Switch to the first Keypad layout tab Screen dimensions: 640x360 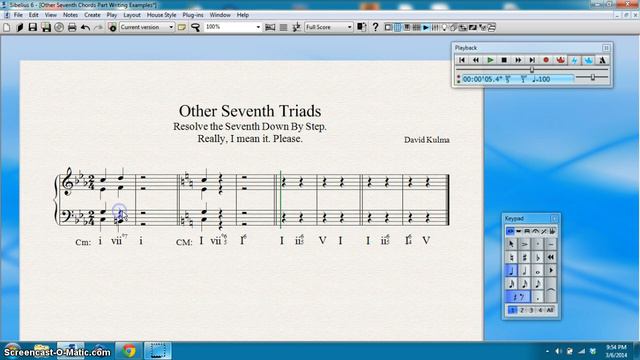pyautogui.click(x=510, y=231)
